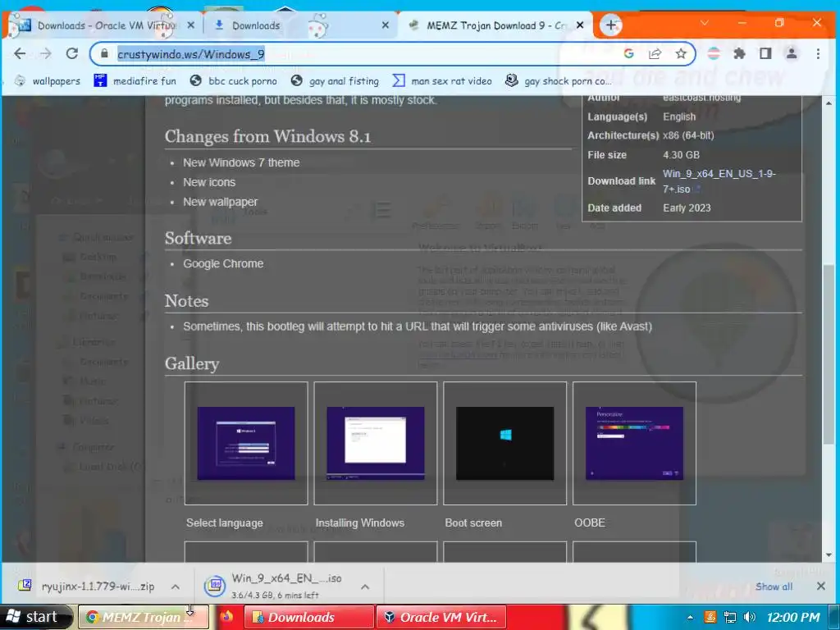The height and width of the screenshot is (630, 840).
Task: Open the Chrome three-dot menu
Action: pos(818,53)
